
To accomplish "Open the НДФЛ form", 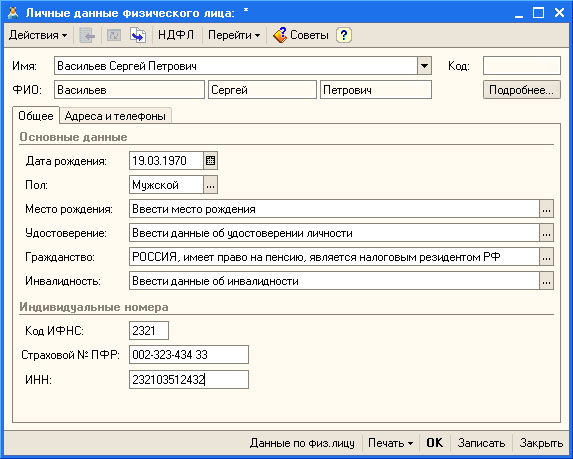I will point(176,35).
